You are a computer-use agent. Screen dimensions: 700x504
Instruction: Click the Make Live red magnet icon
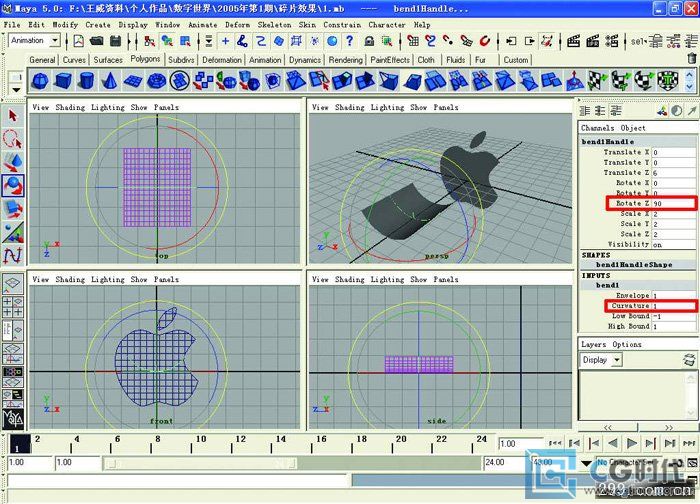pos(485,41)
